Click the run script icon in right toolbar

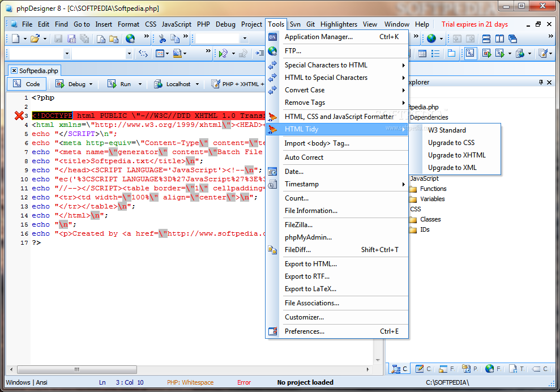click(x=499, y=54)
